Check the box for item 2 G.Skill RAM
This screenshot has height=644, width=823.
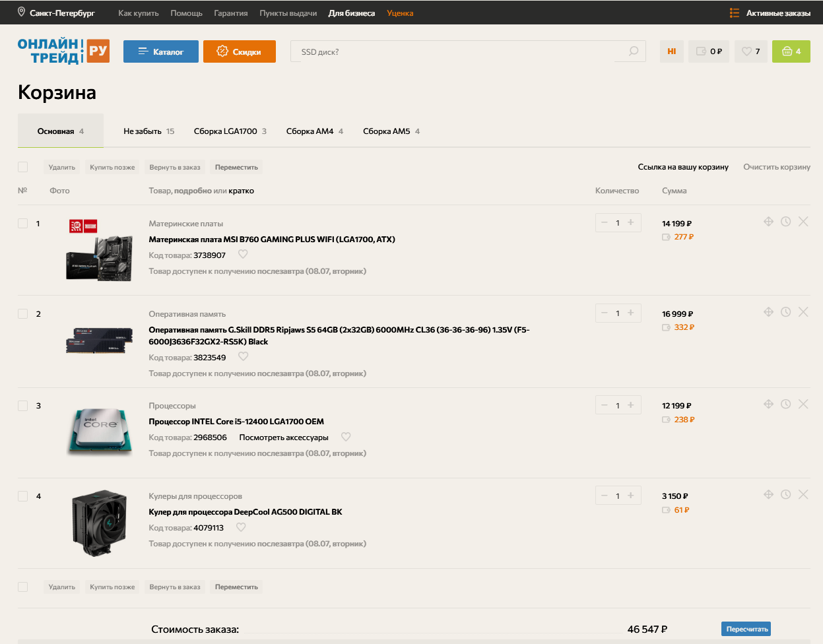[23, 313]
